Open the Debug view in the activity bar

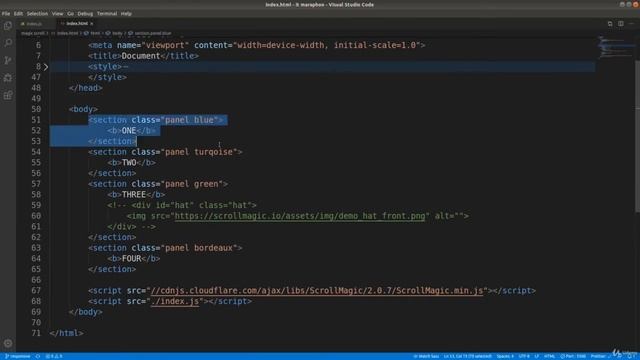click(8, 78)
